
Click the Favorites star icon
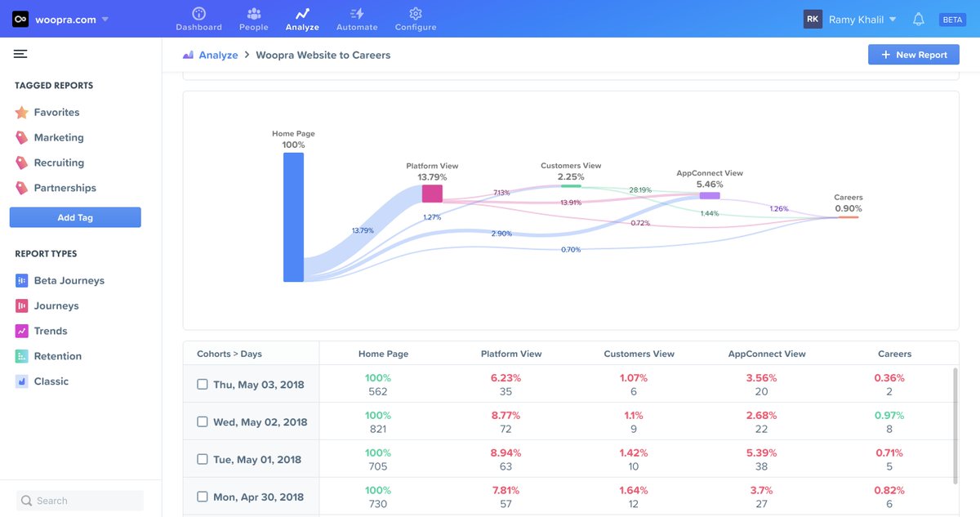(x=22, y=112)
